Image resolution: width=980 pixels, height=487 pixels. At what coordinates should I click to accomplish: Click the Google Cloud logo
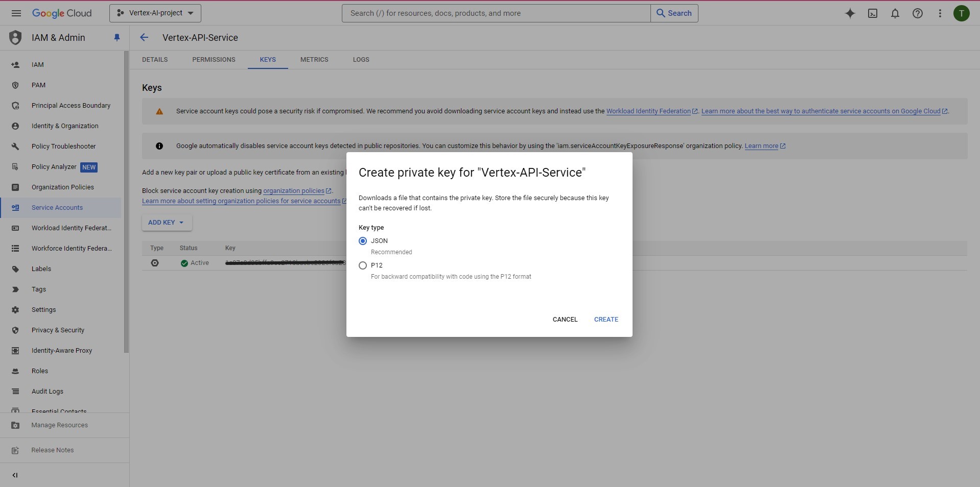62,13
